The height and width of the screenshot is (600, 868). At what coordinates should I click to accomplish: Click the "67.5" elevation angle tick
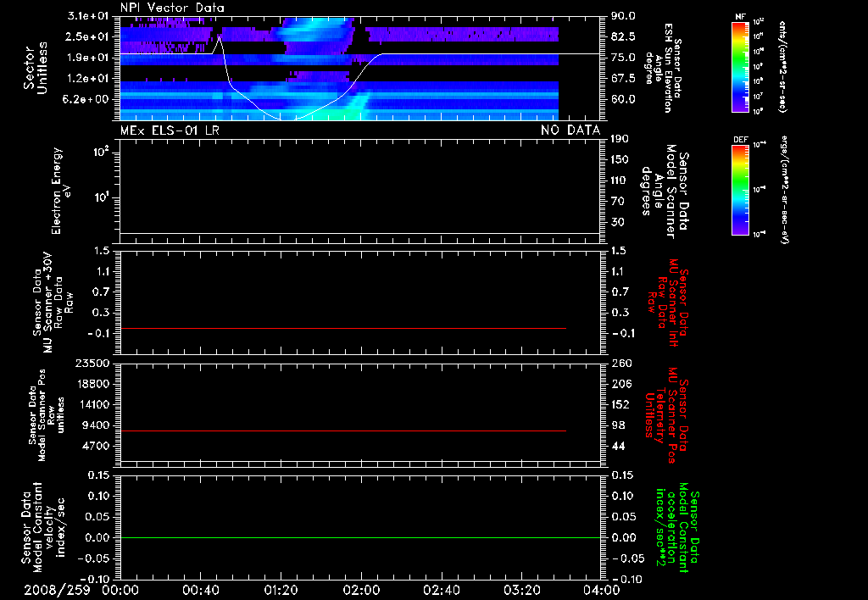pyautogui.click(x=623, y=79)
